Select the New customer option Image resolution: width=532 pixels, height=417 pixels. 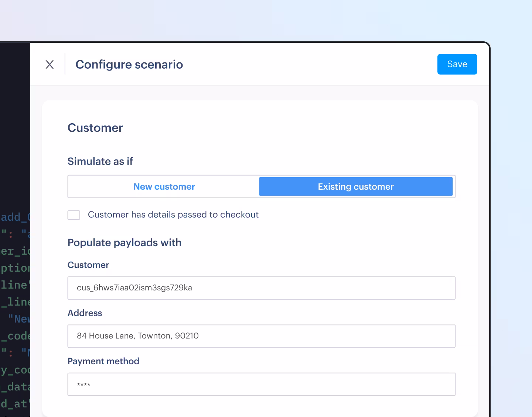164,186
